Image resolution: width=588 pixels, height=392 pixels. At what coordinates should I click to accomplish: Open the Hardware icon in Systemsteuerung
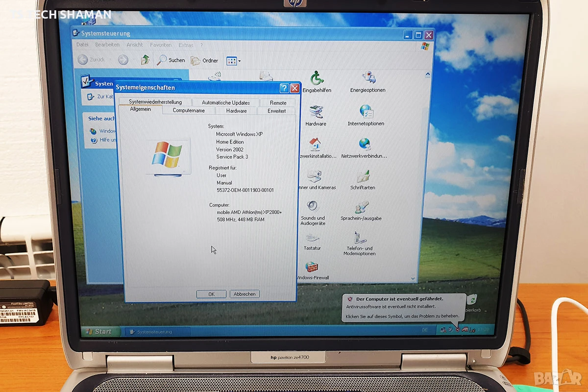316,116
